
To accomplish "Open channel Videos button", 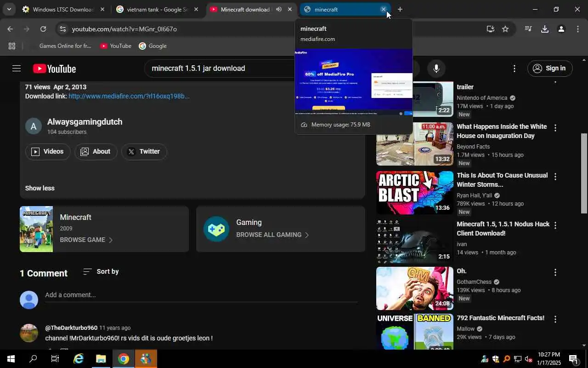I will pyautogui.click(x=47, y=151).
